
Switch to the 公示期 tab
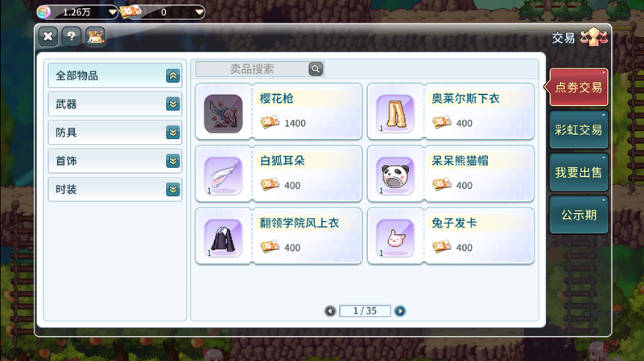(578, 215)
